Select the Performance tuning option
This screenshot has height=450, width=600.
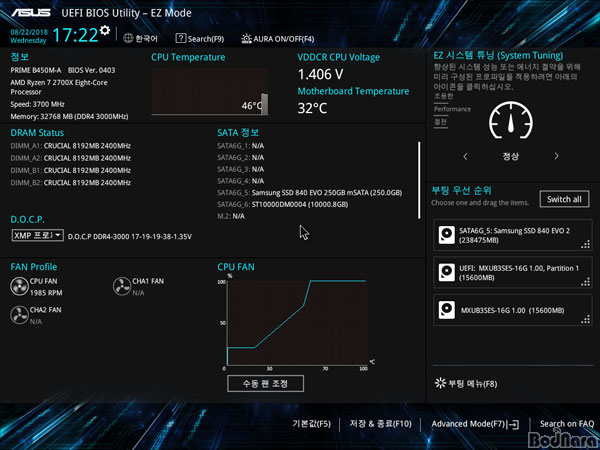tap(452, 109)
